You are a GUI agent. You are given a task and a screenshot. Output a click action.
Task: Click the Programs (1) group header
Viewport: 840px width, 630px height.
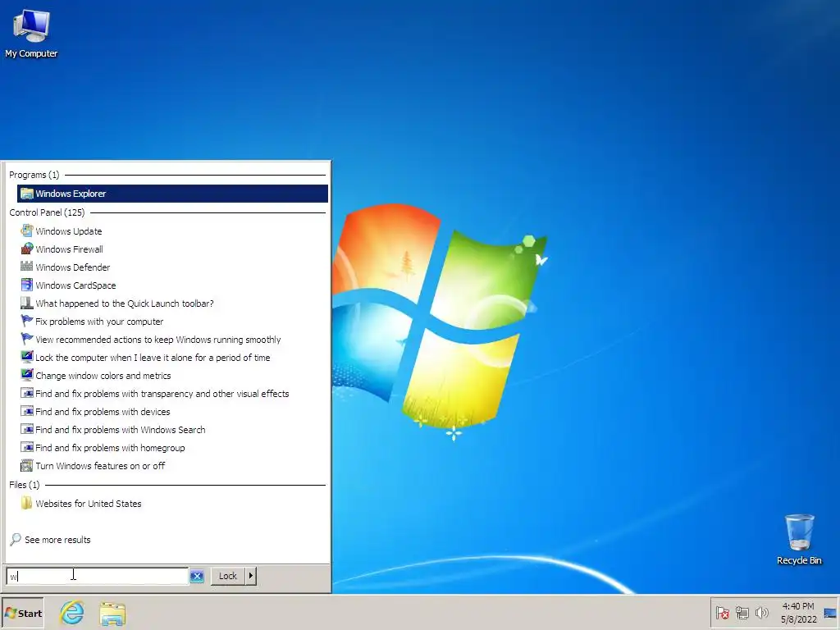34,176
